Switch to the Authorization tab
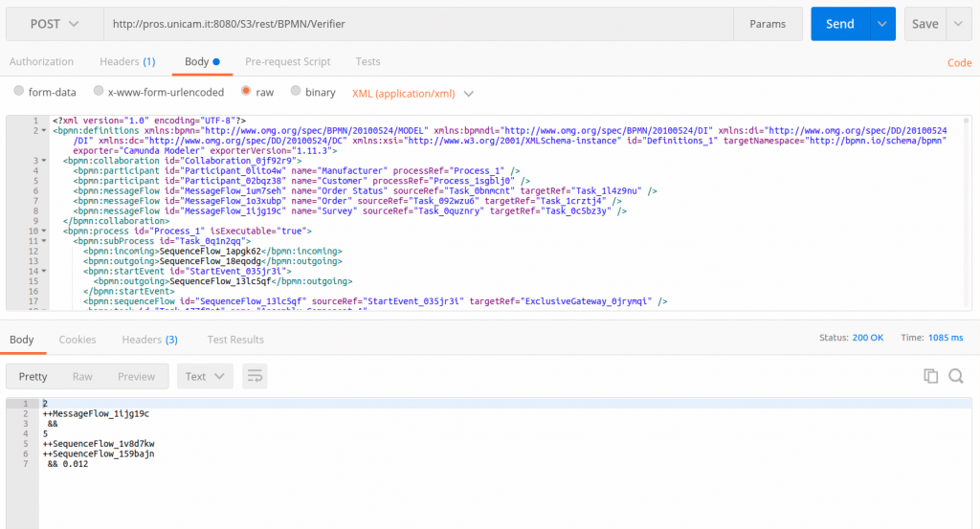The width and height of the screenshot is (980, 529). [41, 61]
